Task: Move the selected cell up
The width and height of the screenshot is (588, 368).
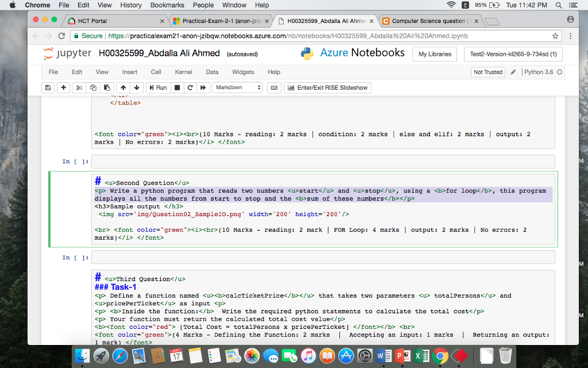Action: pyautogui.click(x=123, y=87)
